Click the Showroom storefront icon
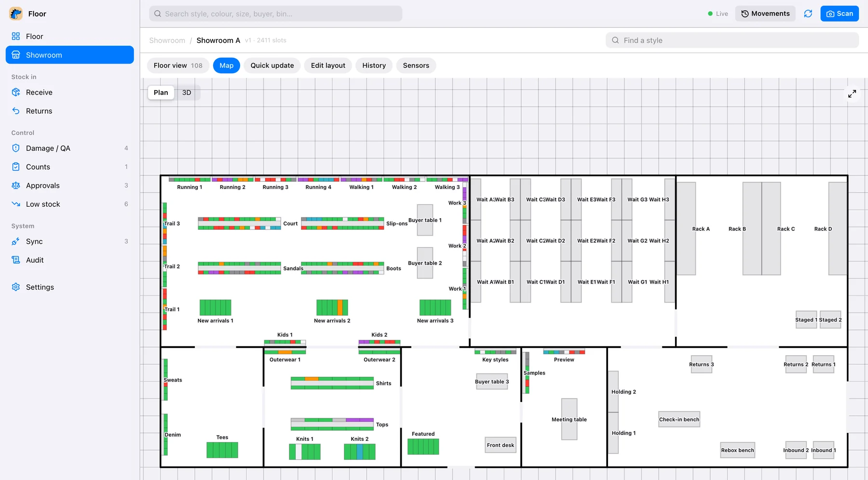The width and height of the screenshot is (868, 480). pos(16,55)
